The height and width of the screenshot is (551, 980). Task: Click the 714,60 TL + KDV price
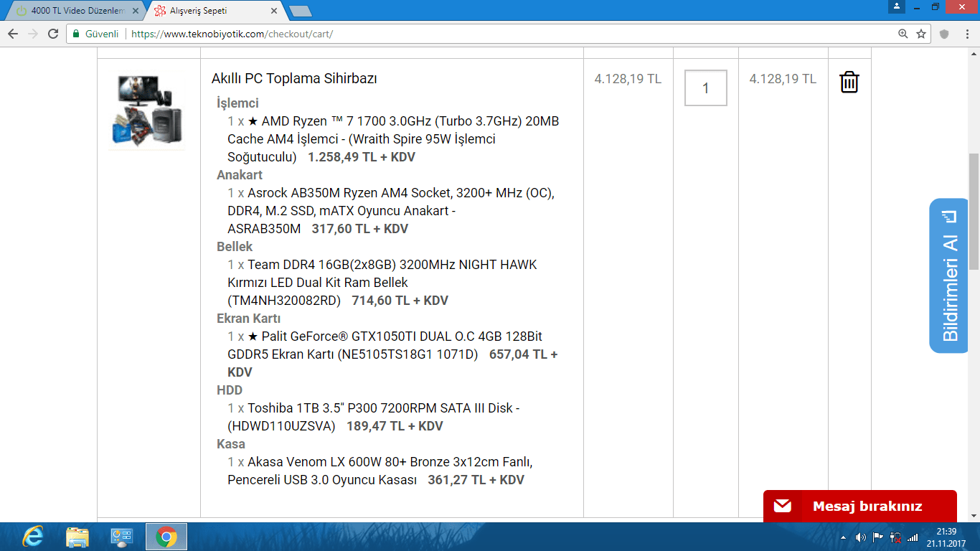click(400, 301)
